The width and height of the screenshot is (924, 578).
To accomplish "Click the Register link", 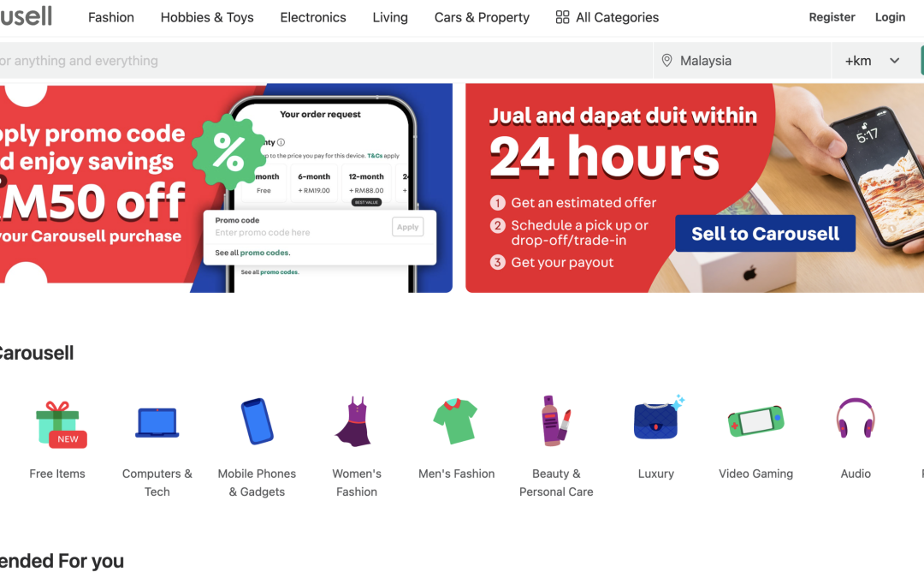I will (832, 17).
